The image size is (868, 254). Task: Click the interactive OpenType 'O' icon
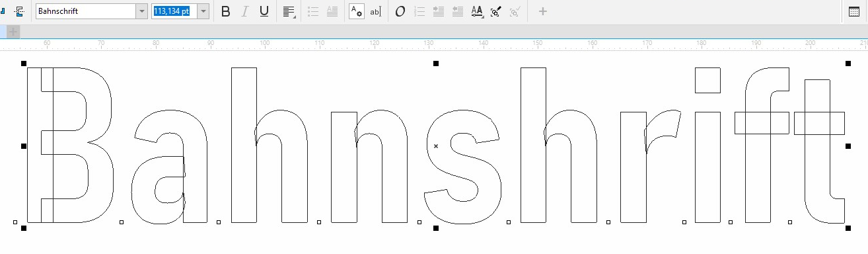(400, 11)
